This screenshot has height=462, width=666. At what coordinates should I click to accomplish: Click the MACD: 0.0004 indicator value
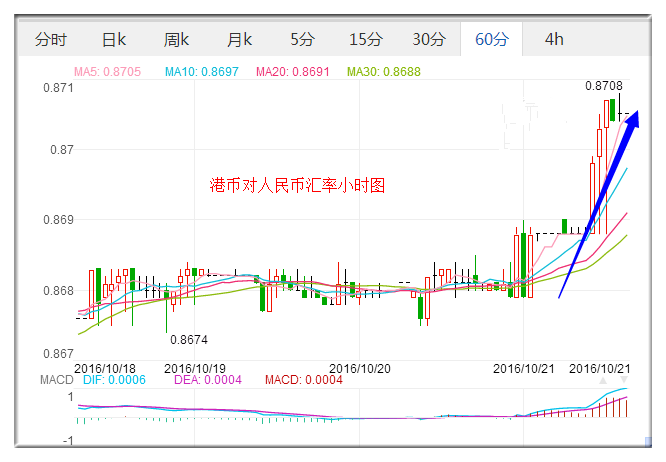click(304, 380)
